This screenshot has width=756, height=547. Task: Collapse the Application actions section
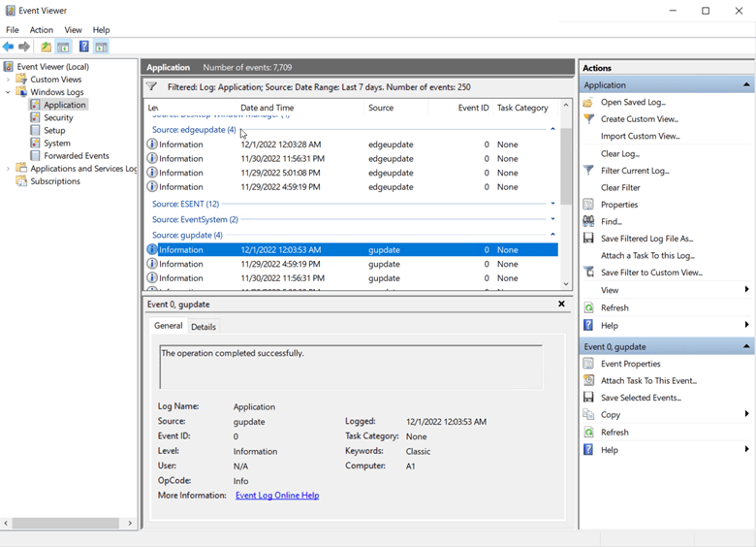pyautogui.click(x=746, y=85)
